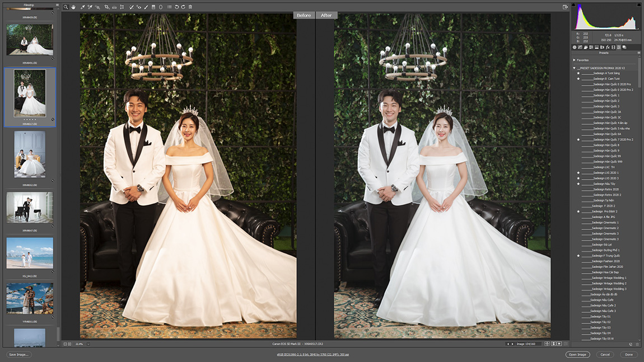Click the Save Image button

click(x=19, y=355)
